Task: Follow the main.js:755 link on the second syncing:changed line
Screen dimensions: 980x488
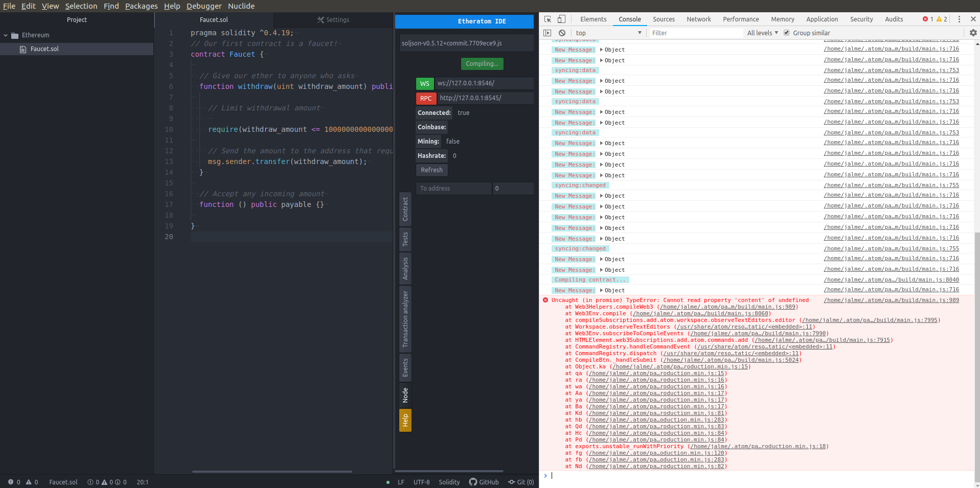Action: click(892, 248)
